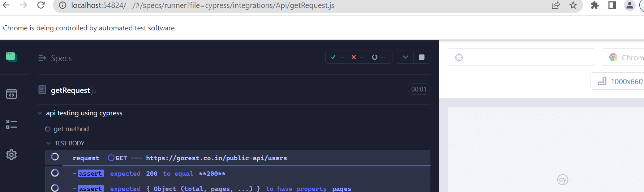
Task: Click the stop tests square button
Action: coord(421,57)
